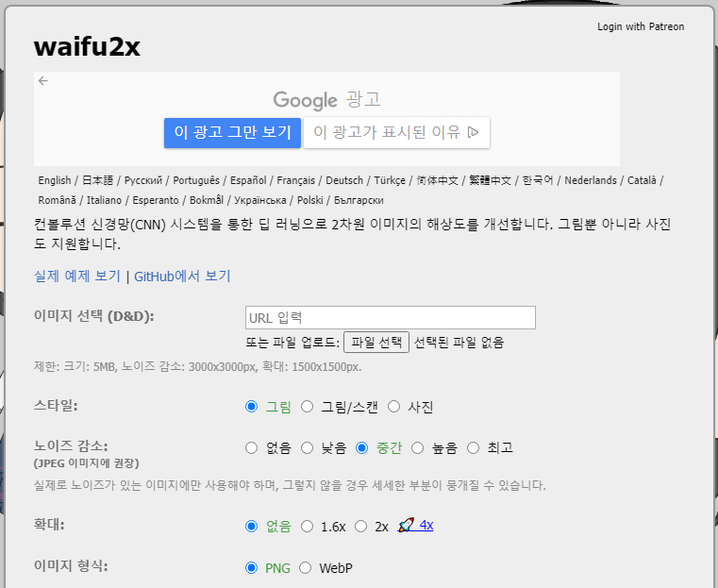Switch language to Français
This screenshot has width=718, height=588.
point(296,180)
